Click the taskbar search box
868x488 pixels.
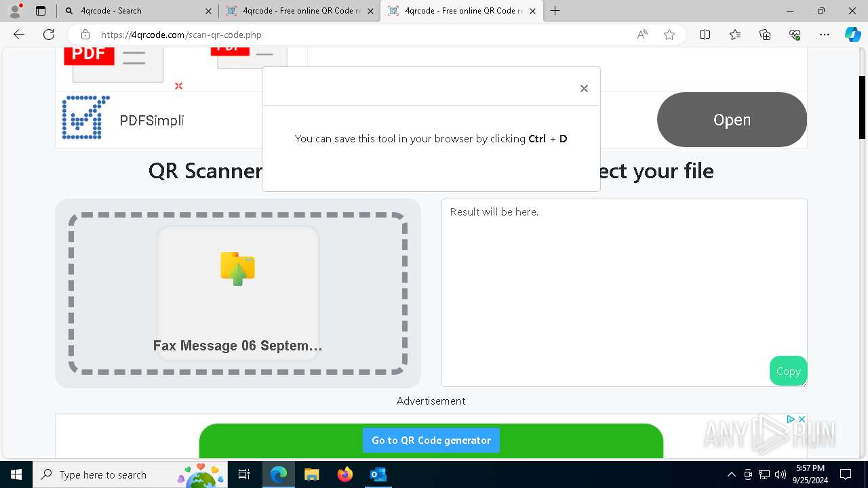coord(130,474)
